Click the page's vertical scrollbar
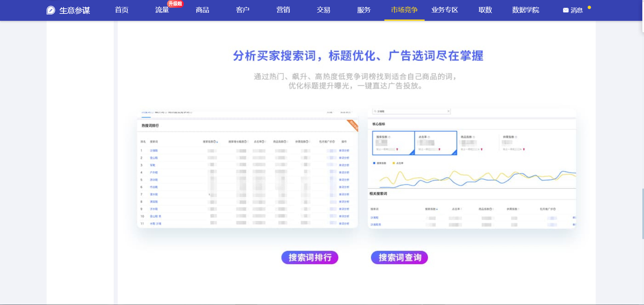 coord(643,214)
